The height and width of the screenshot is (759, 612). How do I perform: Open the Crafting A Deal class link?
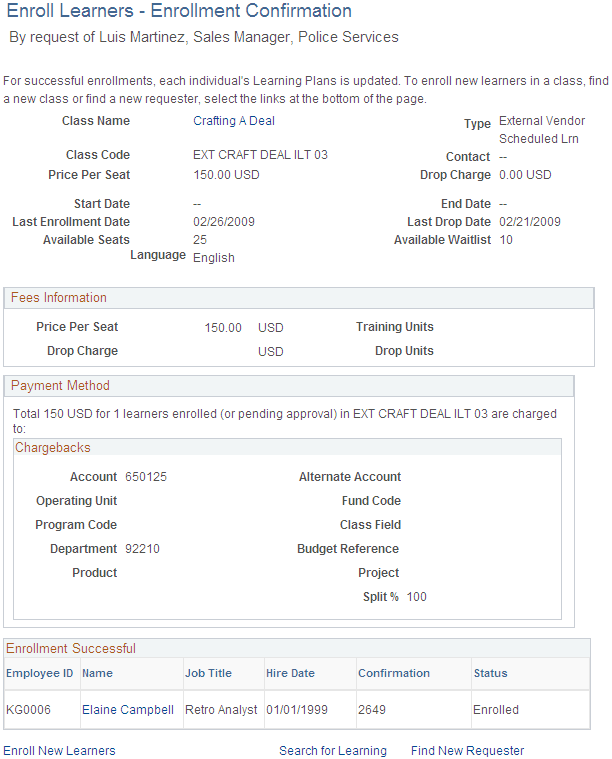coord(234,121)
